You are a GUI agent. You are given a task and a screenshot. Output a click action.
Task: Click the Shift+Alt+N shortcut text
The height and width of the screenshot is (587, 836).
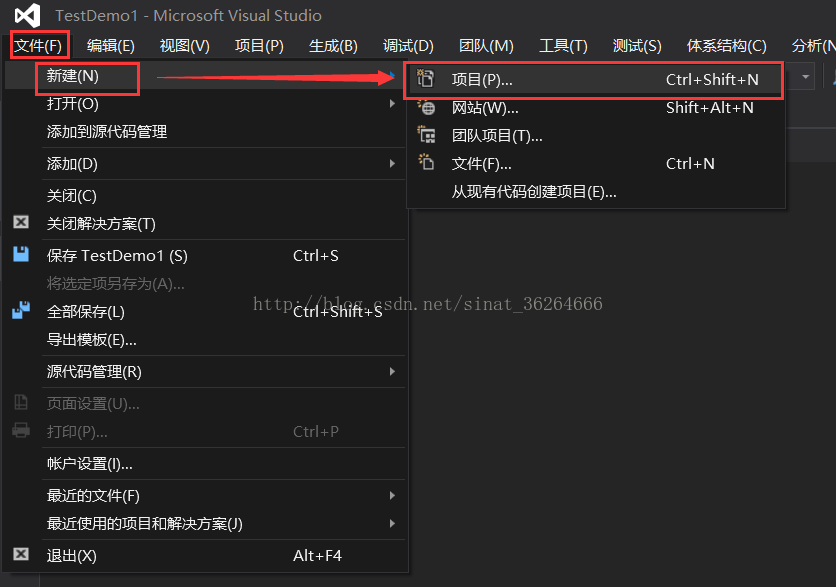[710, 108]
